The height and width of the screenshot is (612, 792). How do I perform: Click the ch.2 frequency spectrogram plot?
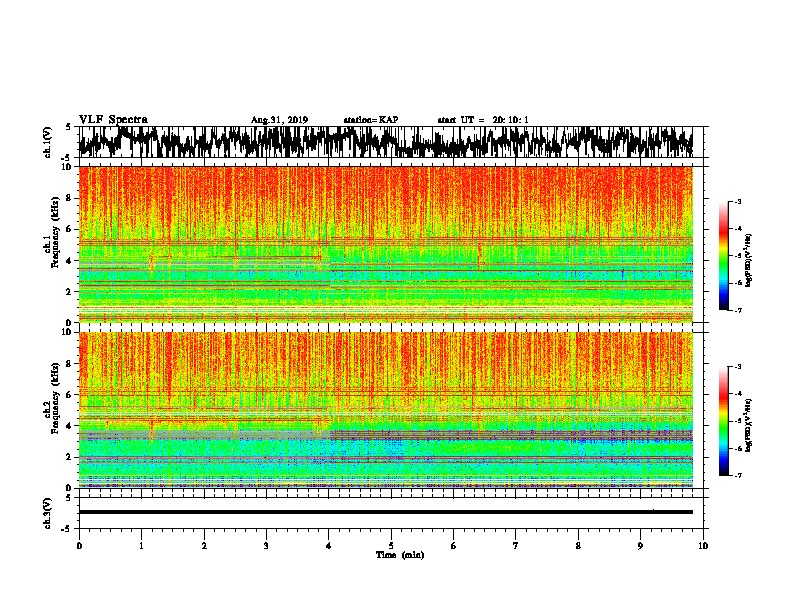click(x=385, y=410)
